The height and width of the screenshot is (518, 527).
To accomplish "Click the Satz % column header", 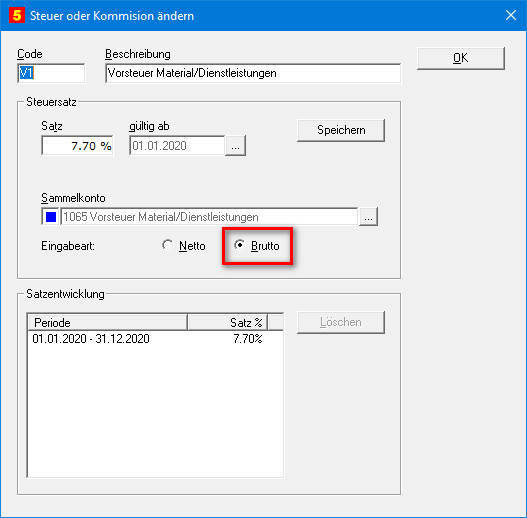I will [228, 322].
